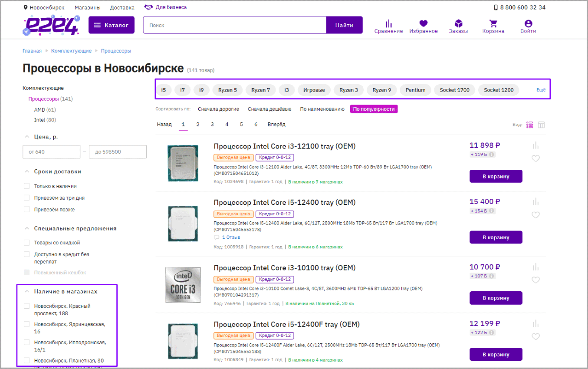Viewport: 588px width, 369px height.
Task: Filter by the Socket 1700 tag
Action: [454, 90]
